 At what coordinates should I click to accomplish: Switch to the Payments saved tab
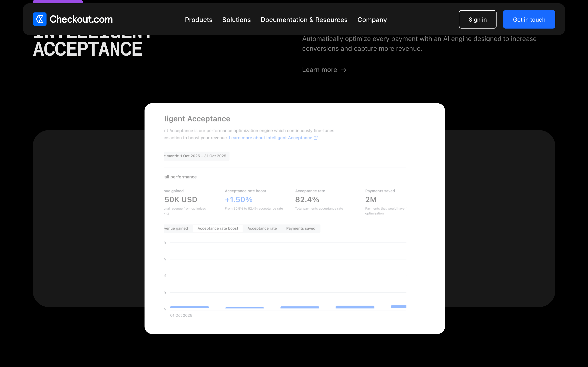pyautogui.click(x=301, y=228)
